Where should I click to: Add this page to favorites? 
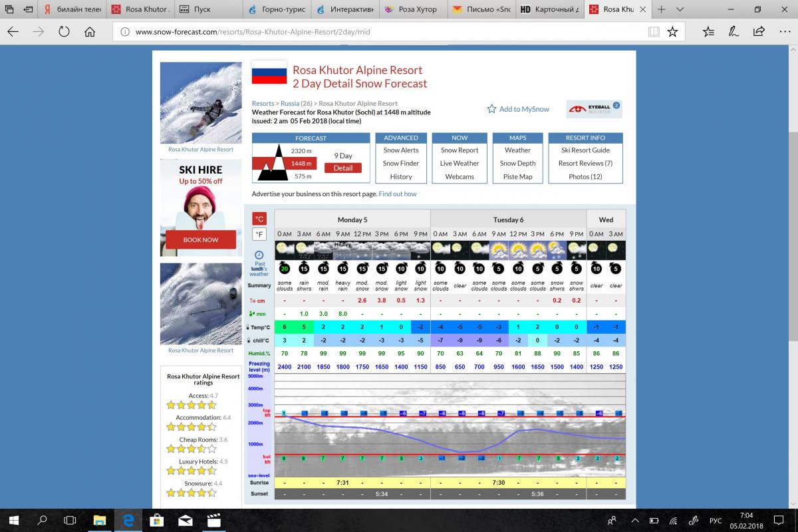point(673,31)
